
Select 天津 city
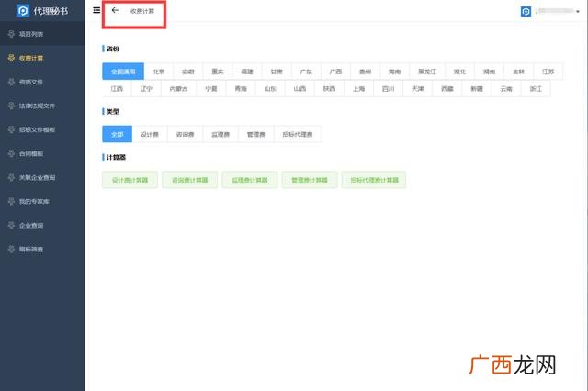click(418, 89)
